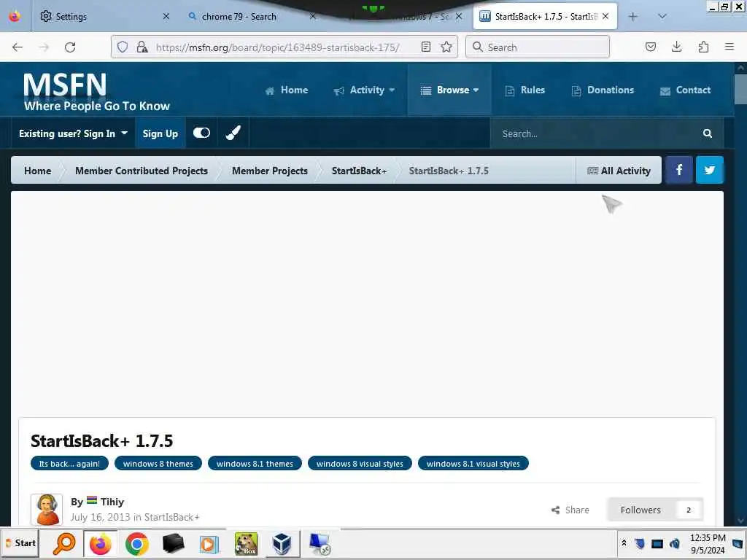747x560 pixels.
Task: Open the tracking protection shield icon
Action: pos(123,47)
